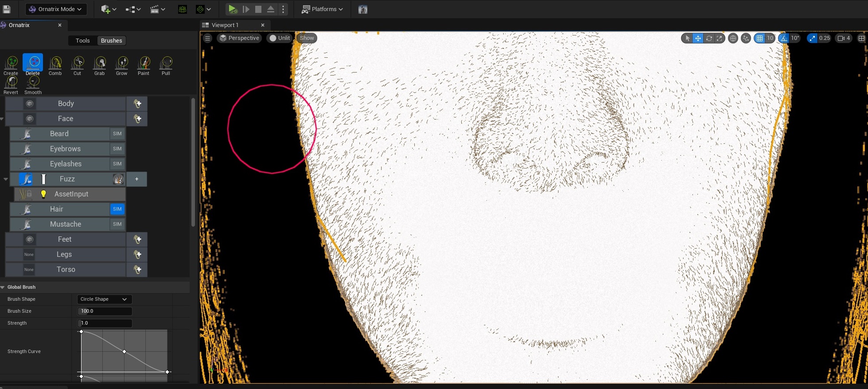Open the Brush Shape dropdown

(104, 299)
